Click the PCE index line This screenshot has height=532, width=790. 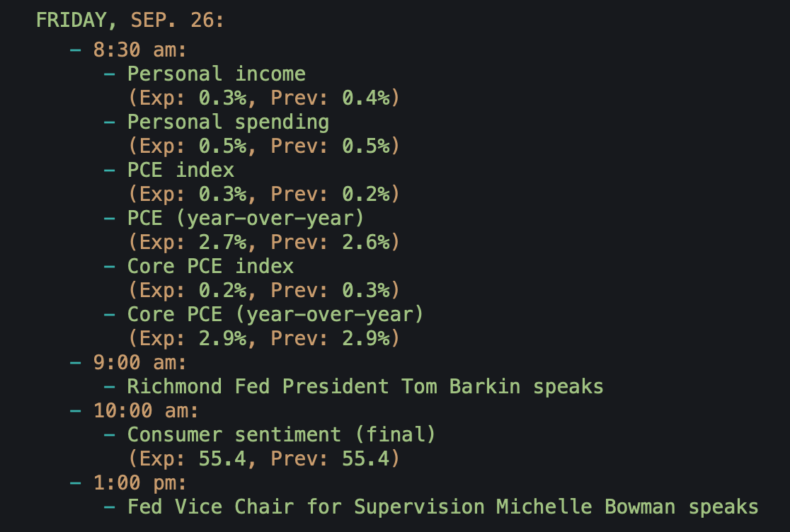click(x=181, y=170)
